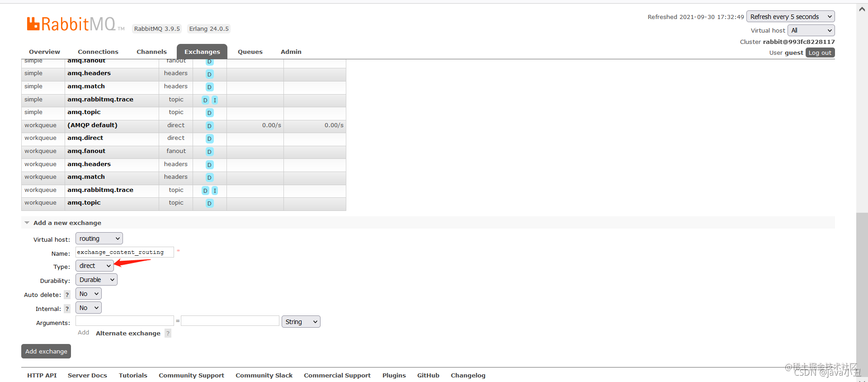Open the Commercial Support footer link
868x382 pixels.
[x=337, y=375]
